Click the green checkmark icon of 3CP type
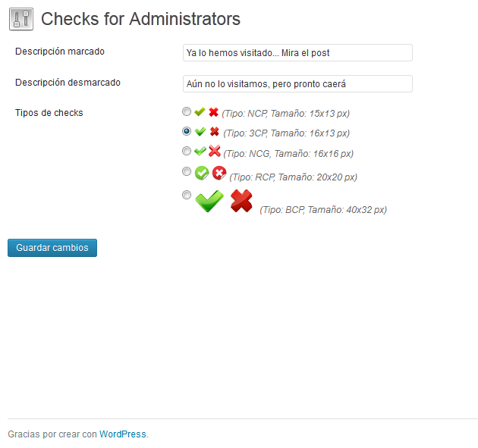Image resolution: width=478 pixels, height=448 pixels. coord(200,132)
